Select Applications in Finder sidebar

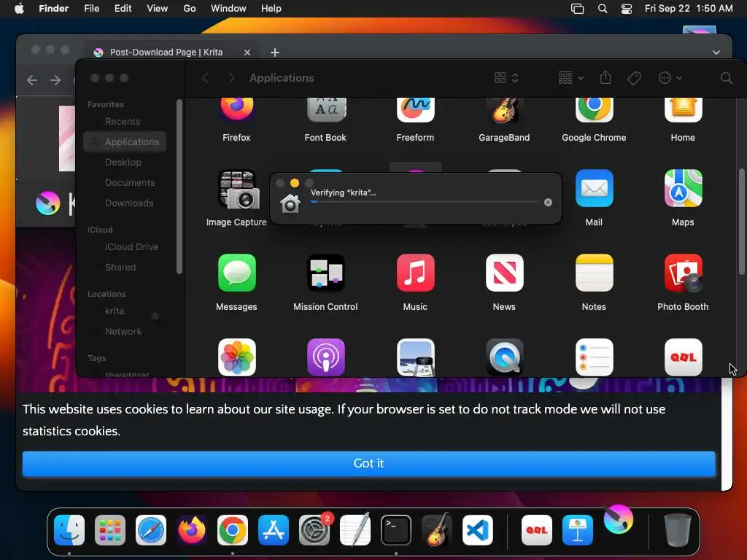pos(125,142)
